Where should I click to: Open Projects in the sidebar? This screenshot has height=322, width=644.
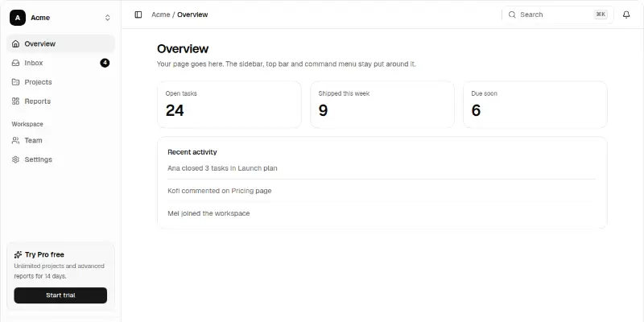tap(61, 82)
